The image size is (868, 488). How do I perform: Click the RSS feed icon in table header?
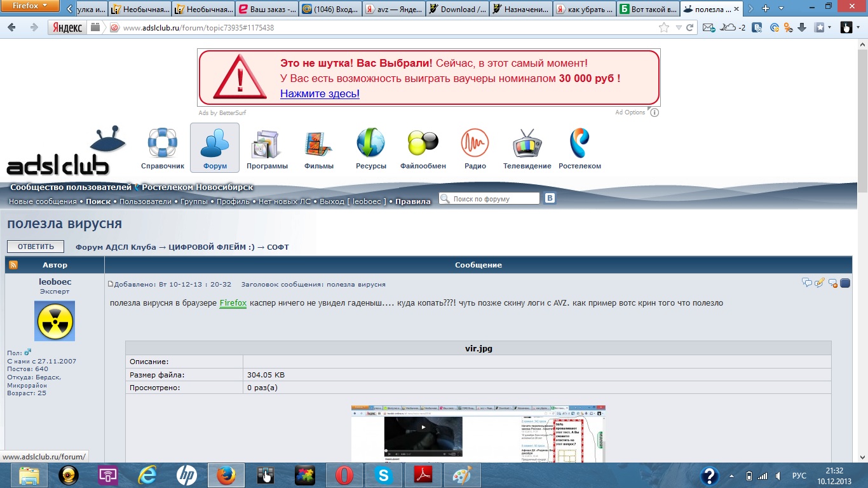point(13,265)
